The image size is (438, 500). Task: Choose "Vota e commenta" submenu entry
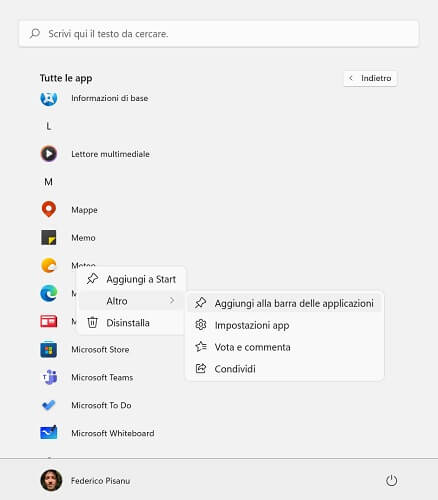pyautogui.click(x=285, y=347)
